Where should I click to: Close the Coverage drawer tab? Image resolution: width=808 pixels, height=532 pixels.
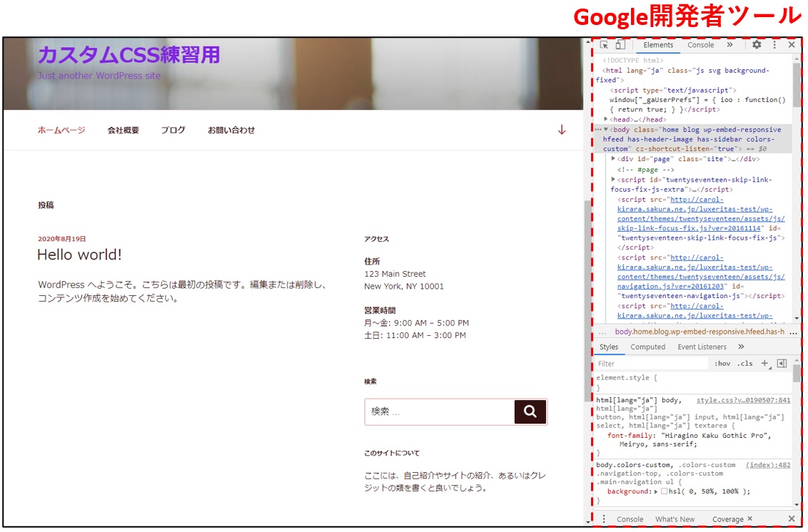749,518
